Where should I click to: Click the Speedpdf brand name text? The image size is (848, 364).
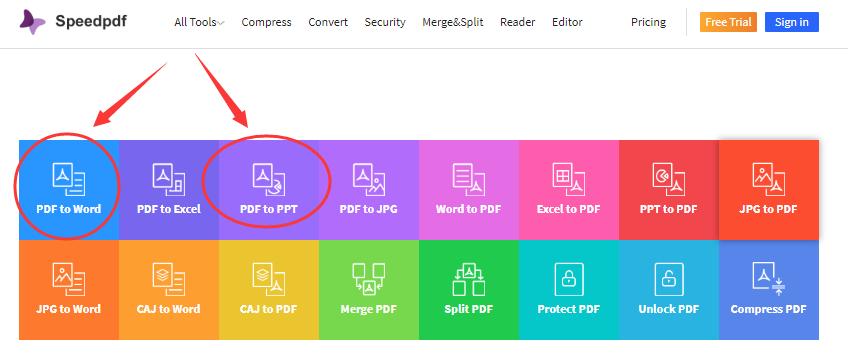click(x=91, y=22)
